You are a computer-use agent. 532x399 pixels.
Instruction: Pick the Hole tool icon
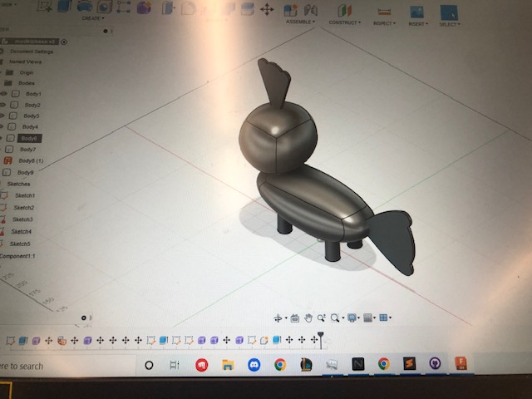click(x=105, y=7)
